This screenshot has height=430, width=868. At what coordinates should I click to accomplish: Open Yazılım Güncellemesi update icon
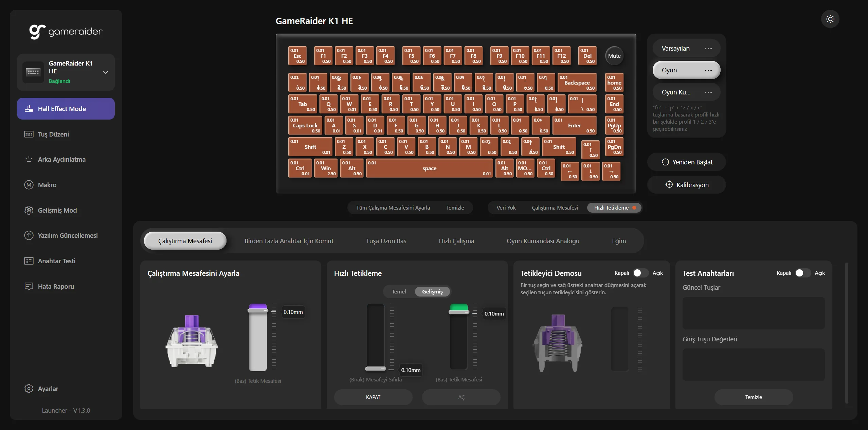pos(29,235)
